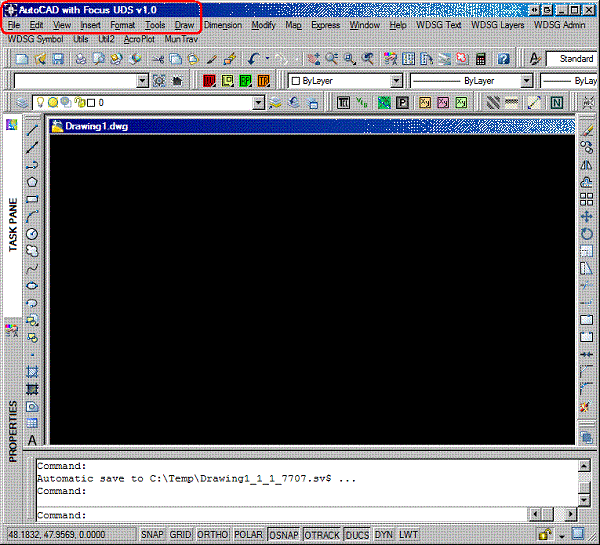Image resolution: width=600 pixels, height=545 pixels.
Task: Expand the ByLayer color dropdown arrow
Action: (396, 81)
